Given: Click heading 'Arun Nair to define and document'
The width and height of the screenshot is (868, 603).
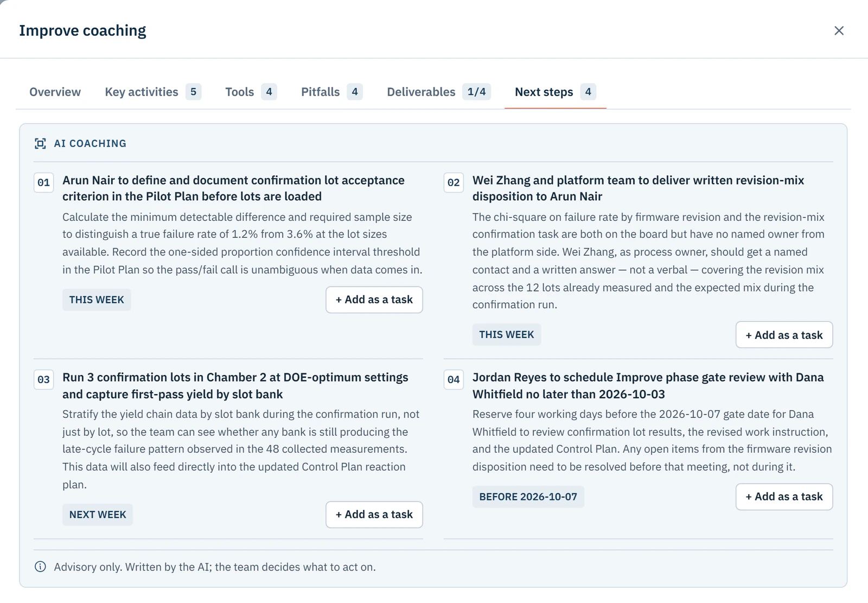Looking at the screenshot, I should (x=233, y=188).
